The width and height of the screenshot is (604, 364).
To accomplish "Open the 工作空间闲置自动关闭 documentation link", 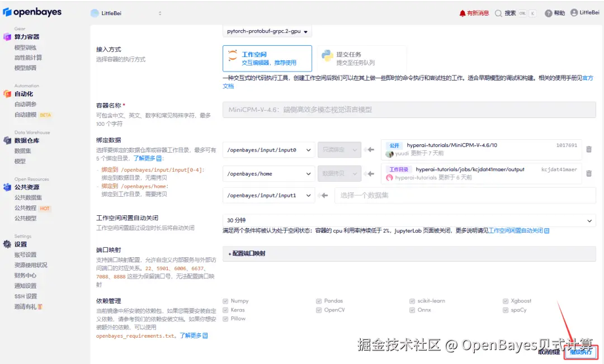I will (x=519, y=231).
